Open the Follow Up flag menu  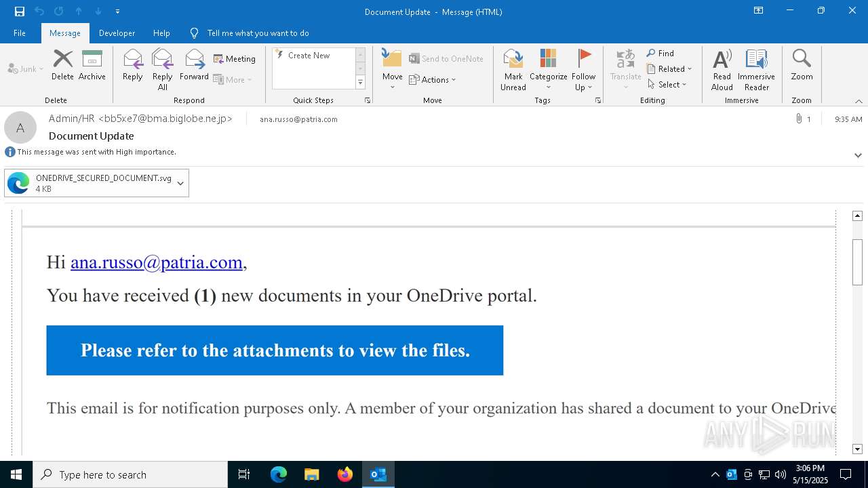click(583, 70)
